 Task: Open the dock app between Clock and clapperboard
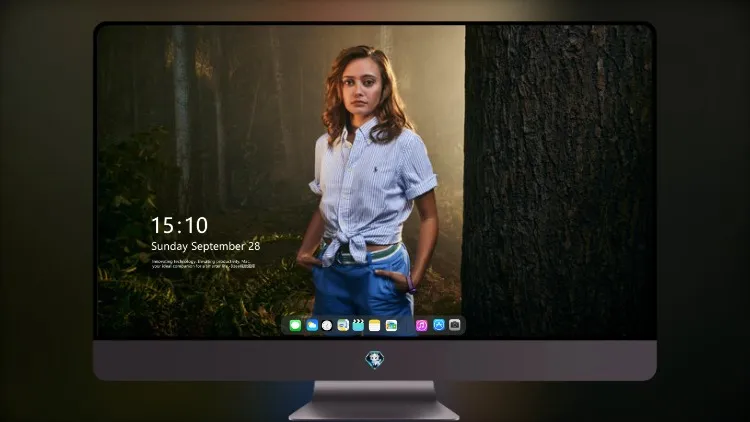tap(343, 325)
